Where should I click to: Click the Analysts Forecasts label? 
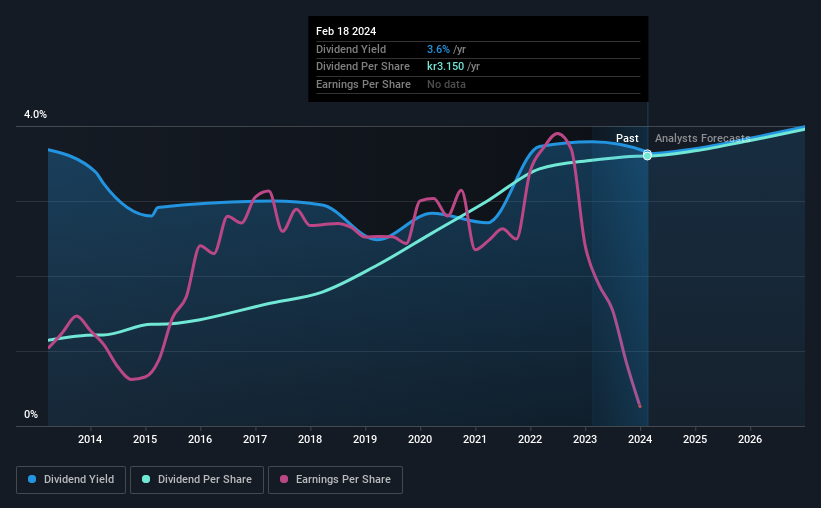(703, 138)
